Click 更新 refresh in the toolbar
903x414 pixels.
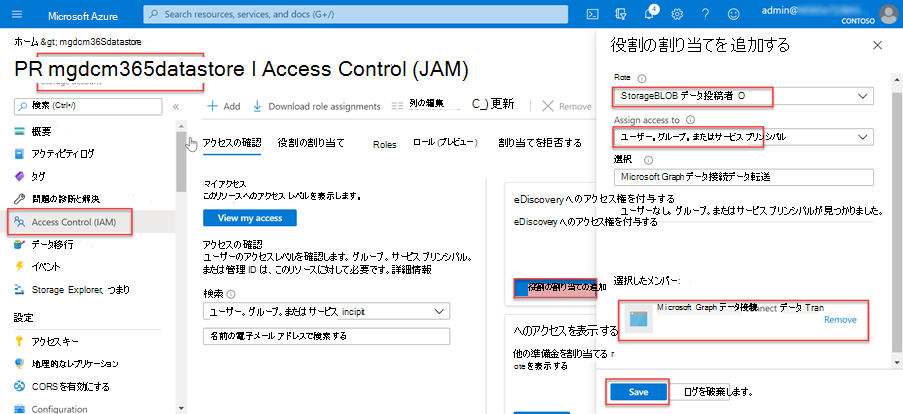[x=493, y=105]
